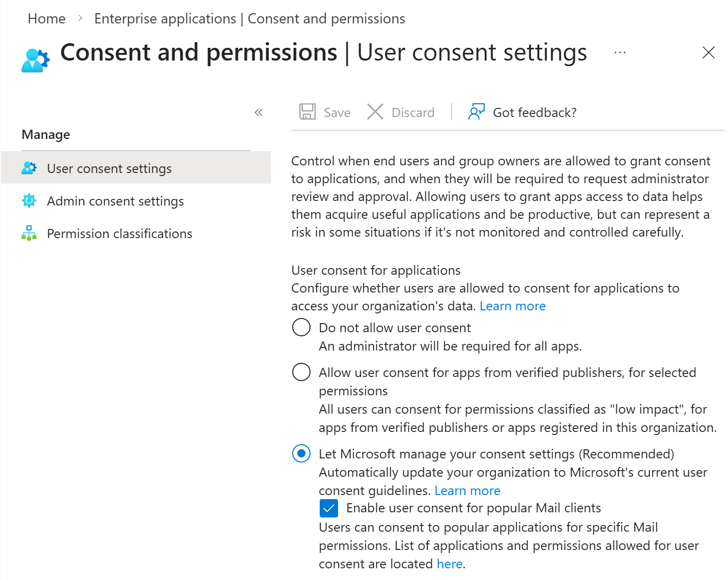Click the Save disk icon

pyautogui.click(x=307, y=111)
